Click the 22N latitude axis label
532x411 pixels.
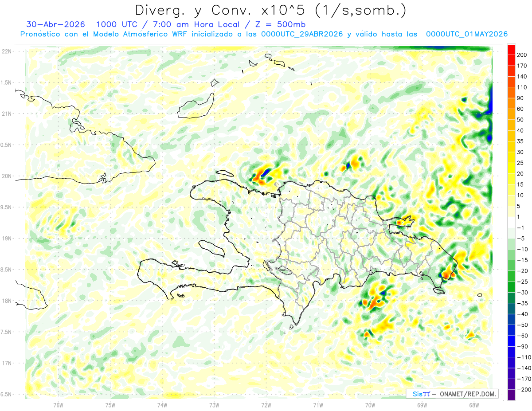click(7, 51)
